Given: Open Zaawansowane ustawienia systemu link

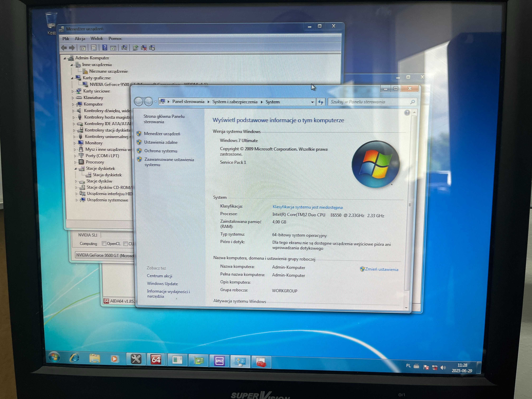Looking at the screenshot, I should click(169, 162).
